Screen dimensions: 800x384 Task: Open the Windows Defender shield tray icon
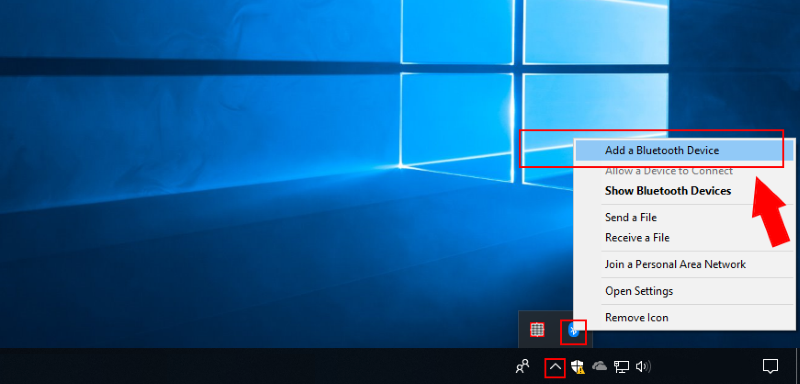(577, 367)
